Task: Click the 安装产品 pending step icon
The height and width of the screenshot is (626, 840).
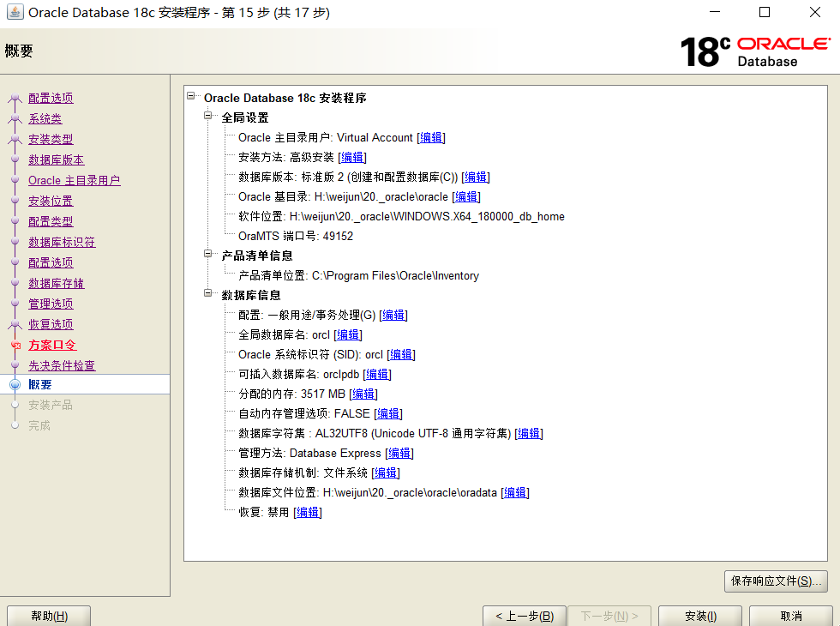Action: (x=15, y=405)
